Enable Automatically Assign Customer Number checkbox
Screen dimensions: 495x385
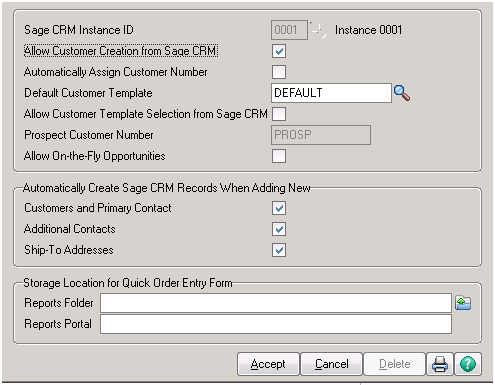pyautogui.click(x=279, y=72)
